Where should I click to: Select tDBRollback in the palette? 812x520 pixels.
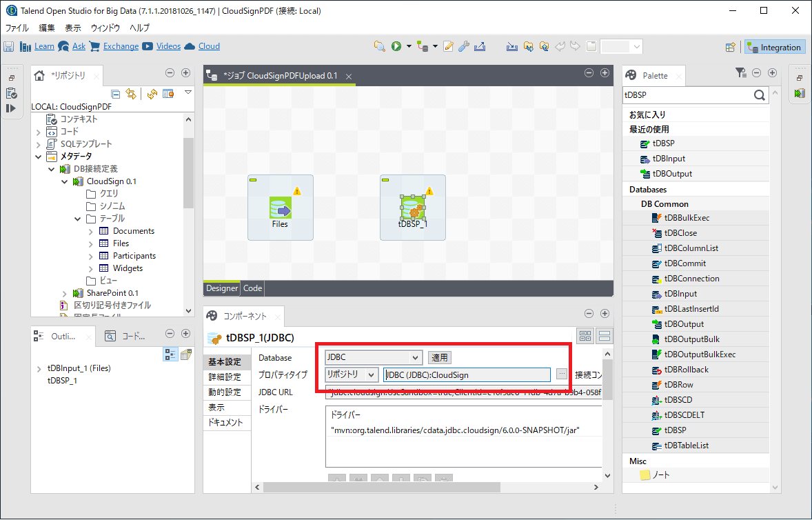click(x=686, y=369)
